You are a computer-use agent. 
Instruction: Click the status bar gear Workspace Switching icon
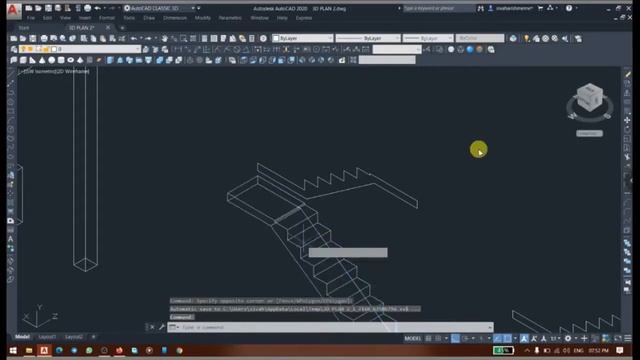point(568,338)
